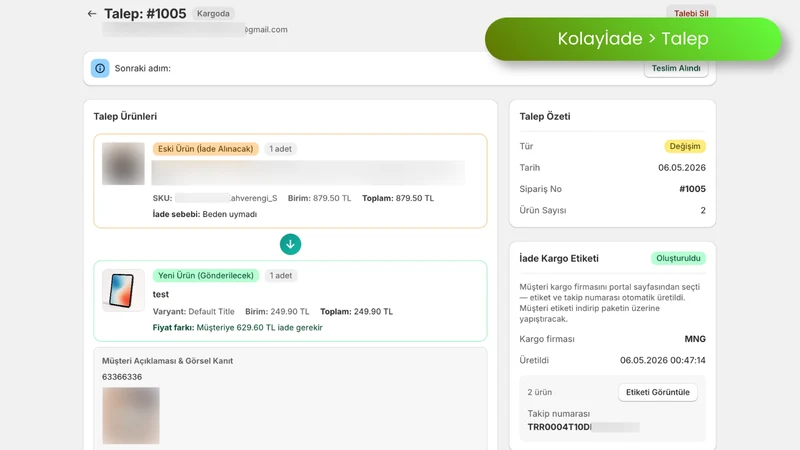Click the Fiyat farkı refund notice text
Screen dimensions: 800x450
pyautogui.click(x=237, y=328)
